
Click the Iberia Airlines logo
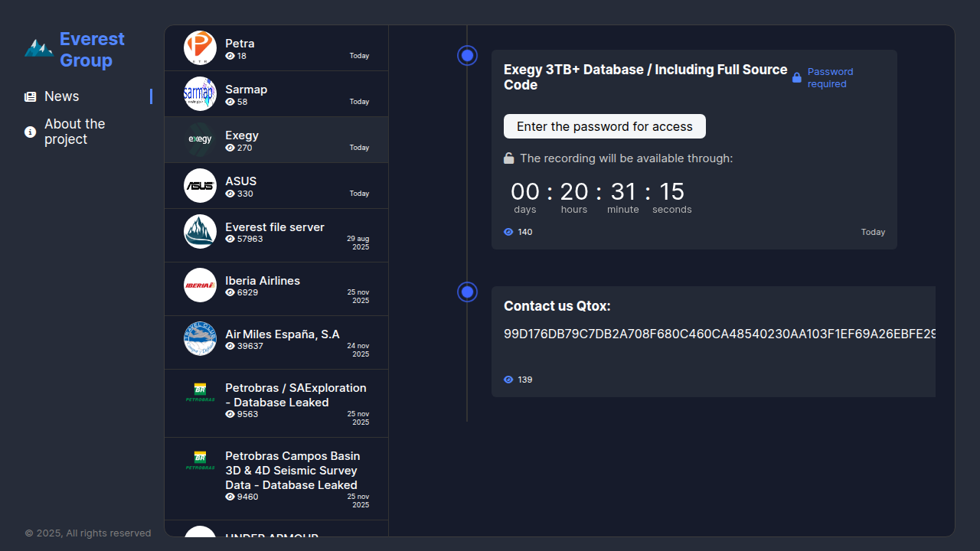201,285
